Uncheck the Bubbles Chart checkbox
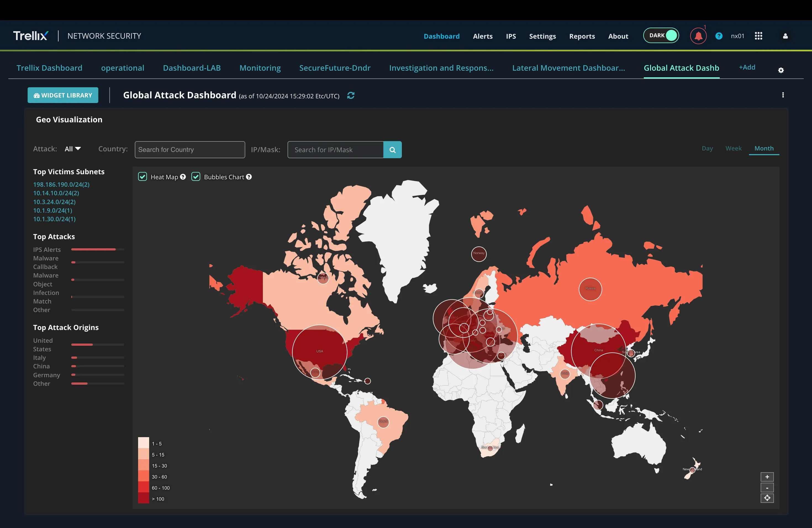Screen dimensions: 812x528 (196, 177)
